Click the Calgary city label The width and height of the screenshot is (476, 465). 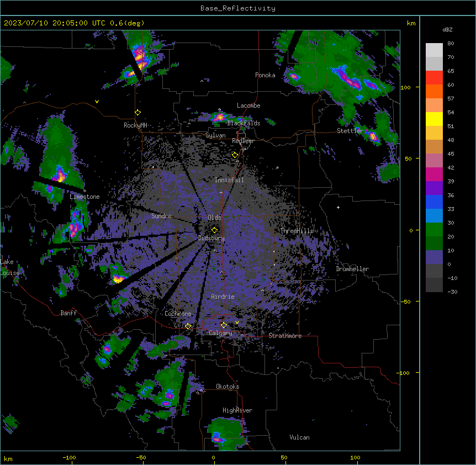tap(220, 333)
